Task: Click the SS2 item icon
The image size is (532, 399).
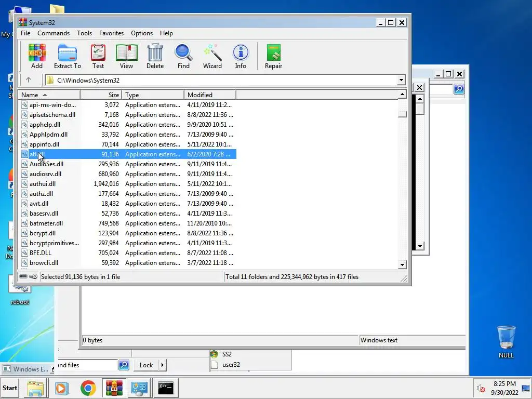Action: [214, 354]
